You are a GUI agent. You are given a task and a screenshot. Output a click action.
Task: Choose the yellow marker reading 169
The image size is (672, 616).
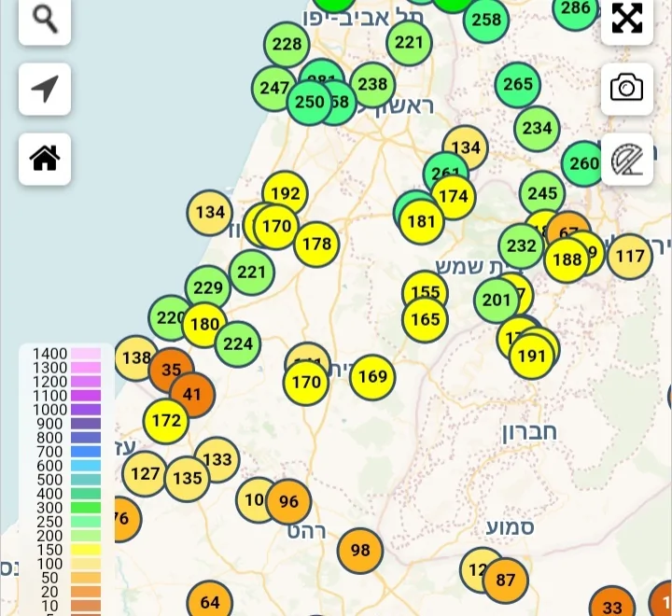(x=372, y=377)
